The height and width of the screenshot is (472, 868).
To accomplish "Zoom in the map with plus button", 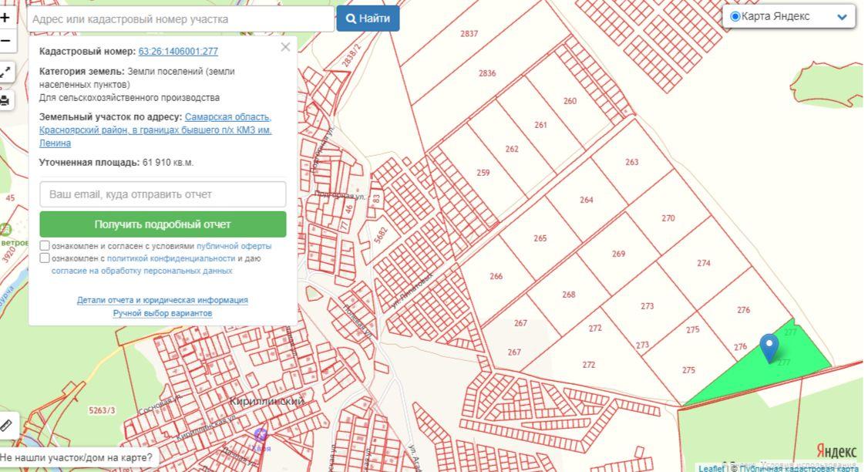I will point(5,17).
